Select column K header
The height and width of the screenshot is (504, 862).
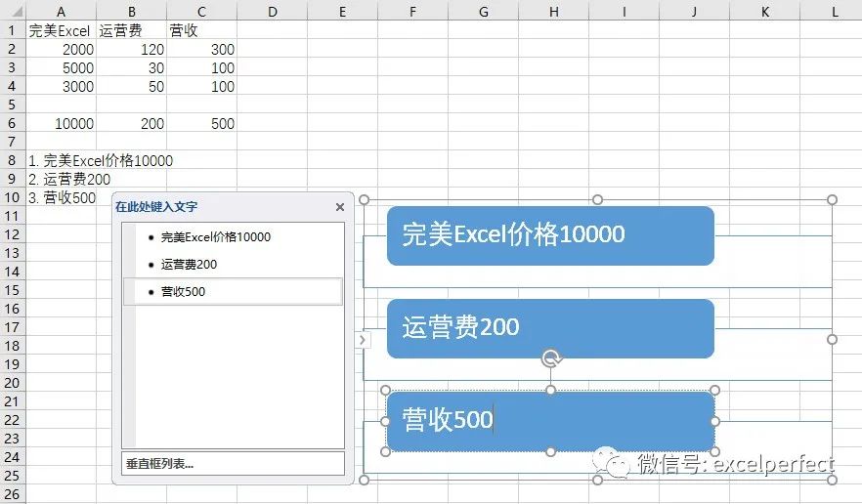[764, 11]
